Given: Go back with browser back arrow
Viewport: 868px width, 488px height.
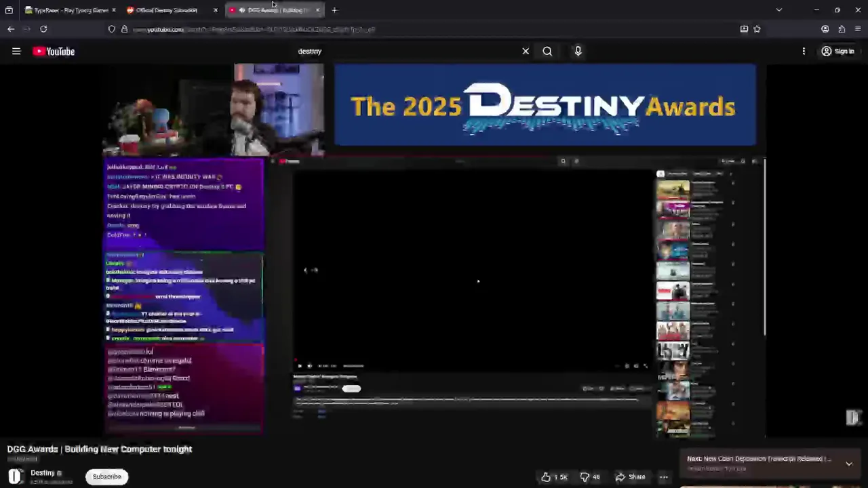Looking at the screenshot, I should [x=11, y=29].
